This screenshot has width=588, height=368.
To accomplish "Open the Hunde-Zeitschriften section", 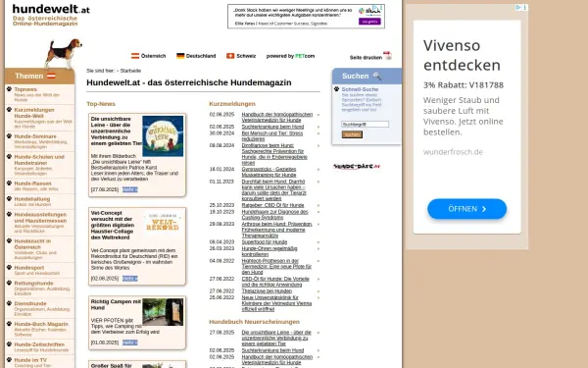I will [x=39, y=344].
